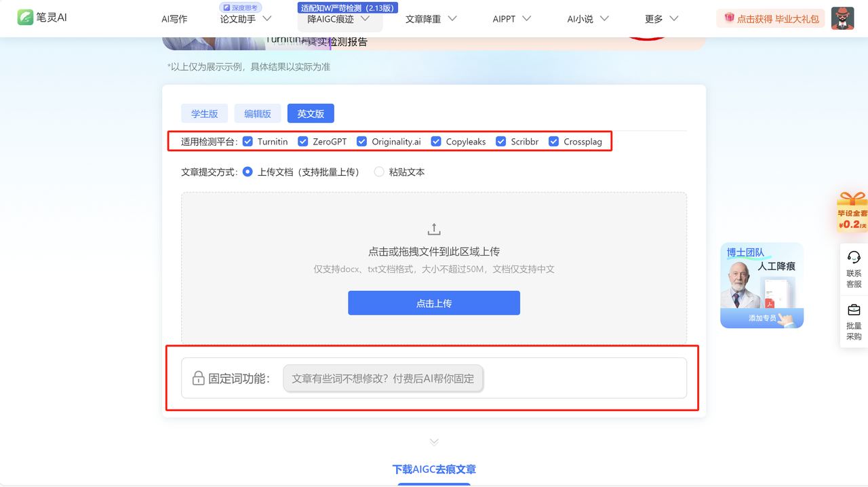Click the 笔灵AI logo icon

[25, 18]
